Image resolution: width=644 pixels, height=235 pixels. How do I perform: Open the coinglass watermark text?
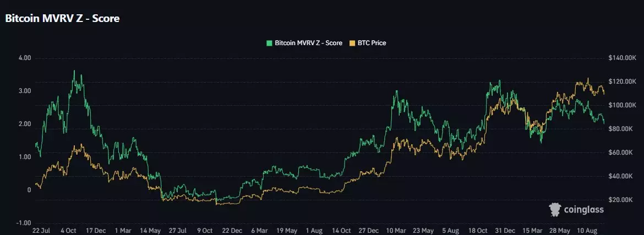[583, 210]
